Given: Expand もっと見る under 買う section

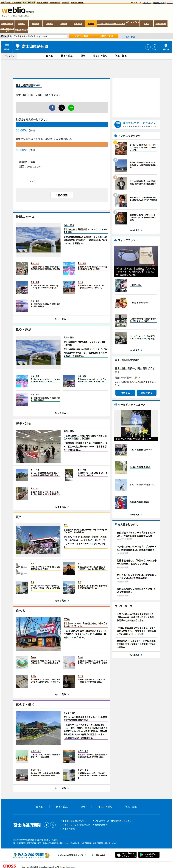Looking at the screenshot, I should pyautogui.click(x=62, y=600).
